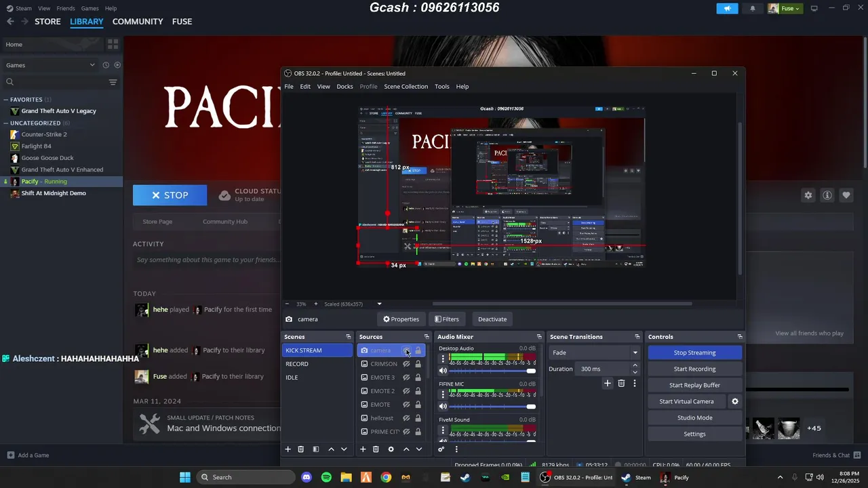Toggle Steam library grid view icon

(x=113, y=44)
